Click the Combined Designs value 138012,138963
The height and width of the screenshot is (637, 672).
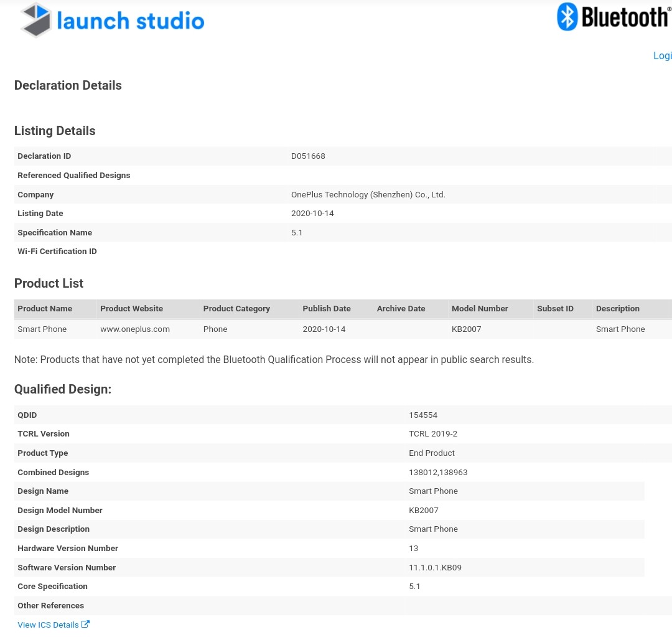[438, 472]
